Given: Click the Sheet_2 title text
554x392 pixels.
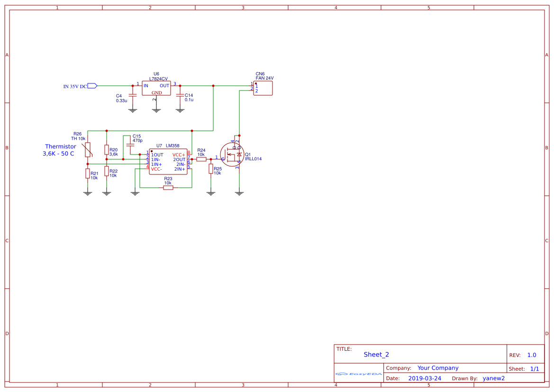Looking at the screenshot, I should pos(376,354).
